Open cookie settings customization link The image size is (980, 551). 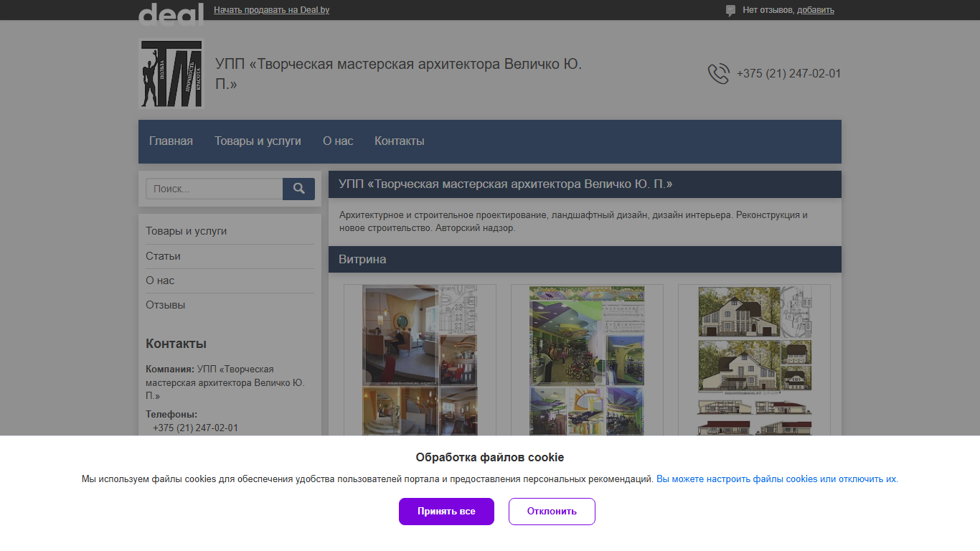[777, 479]
